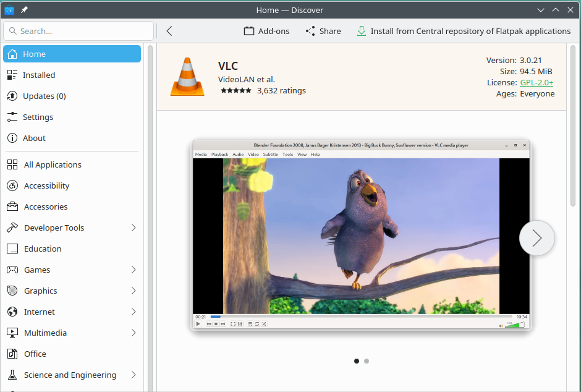This screenshot has height=392, width=581.
Task: Open the Installed applications page
Action: coord(72,75)
